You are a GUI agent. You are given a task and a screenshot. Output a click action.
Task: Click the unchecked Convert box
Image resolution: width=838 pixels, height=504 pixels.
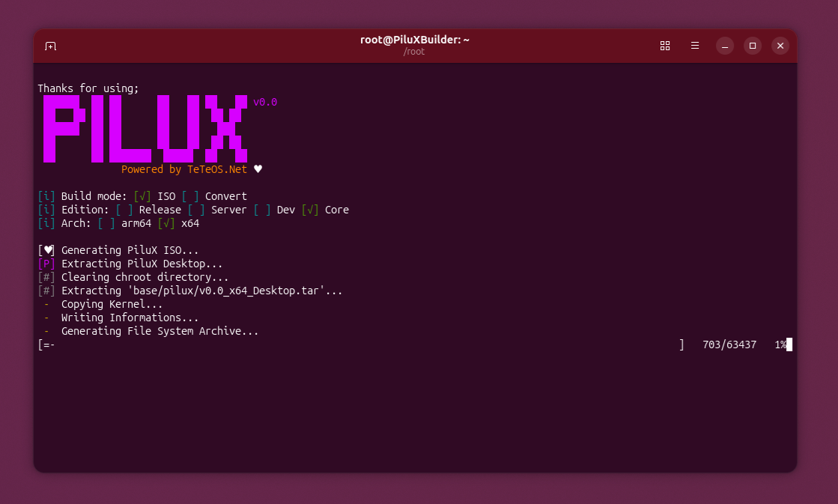pyautogui.click(x=190, y=196)
